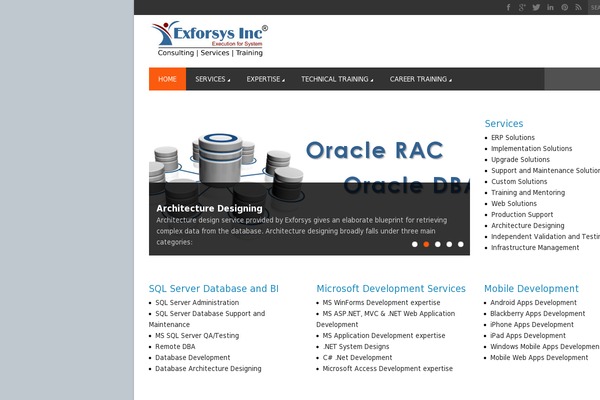Open the Architecture Designing slide title
Viewport: 600px width, 400px height.
(209, 208)
